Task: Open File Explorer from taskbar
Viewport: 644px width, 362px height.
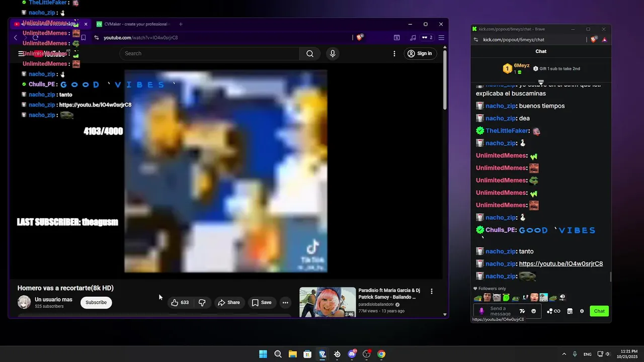Action: (x=292, y=354)
